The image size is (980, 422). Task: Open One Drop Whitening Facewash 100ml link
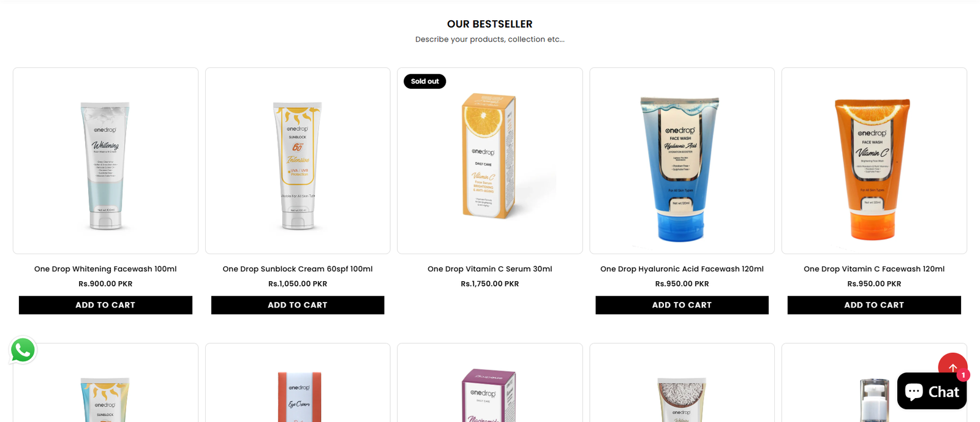pos(105,269)
